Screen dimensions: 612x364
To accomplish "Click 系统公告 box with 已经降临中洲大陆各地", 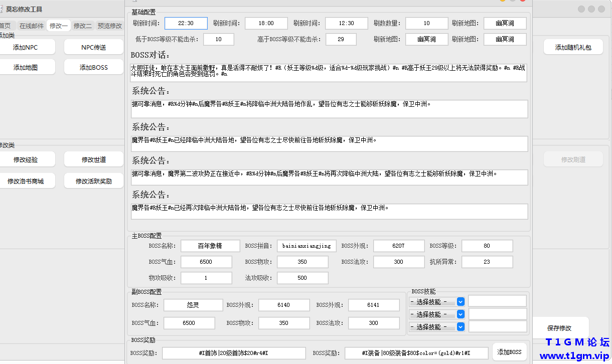I will pyautogui.click(x=330, y=143).
